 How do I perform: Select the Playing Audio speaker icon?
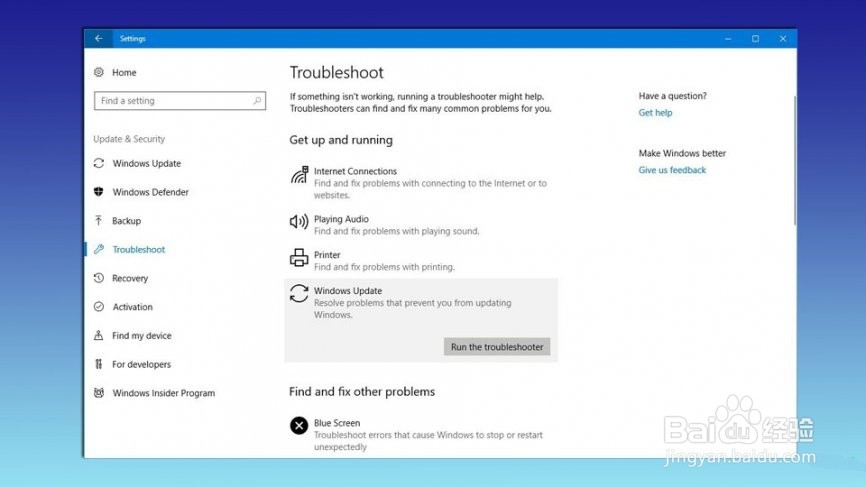(x=299, y=221)
